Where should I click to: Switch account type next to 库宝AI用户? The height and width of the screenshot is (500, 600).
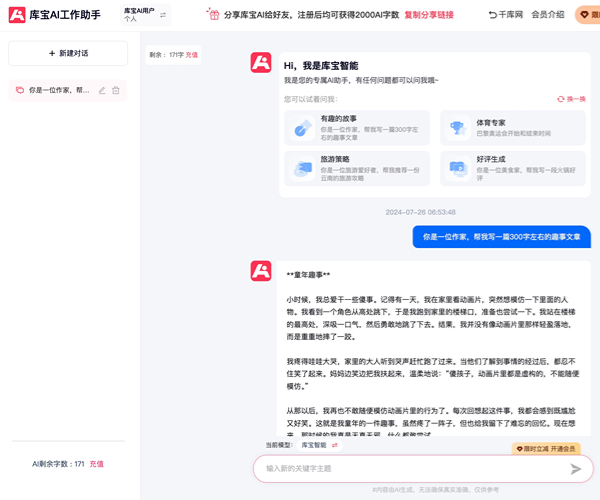click(163, 15)
